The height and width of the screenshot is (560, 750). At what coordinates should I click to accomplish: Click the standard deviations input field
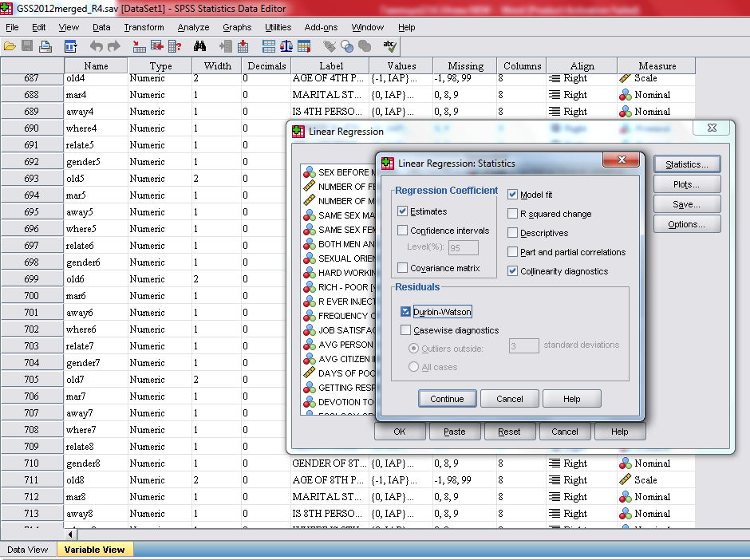point(523,345)
